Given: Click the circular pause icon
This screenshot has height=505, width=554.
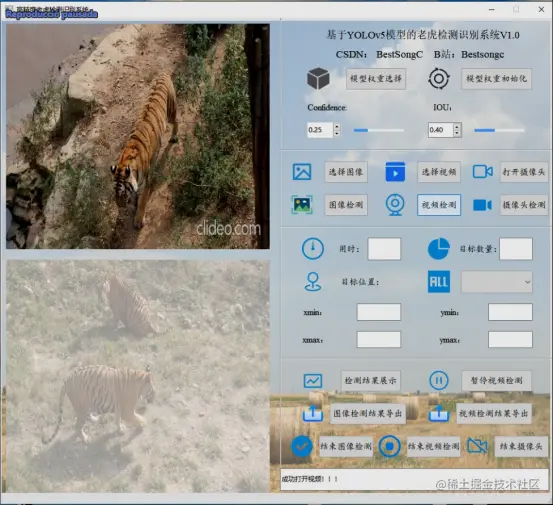Looking at the screenshot, I should coord(438,380).
